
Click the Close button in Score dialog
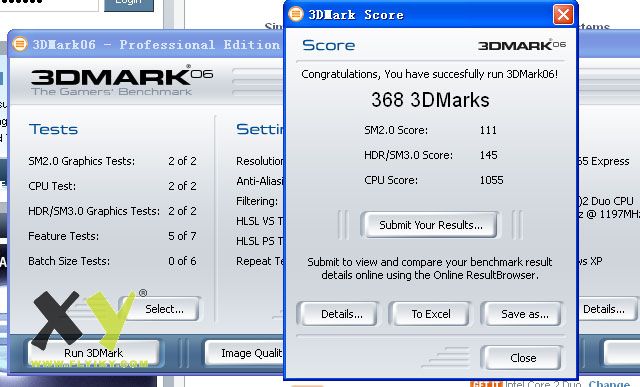pyautogui.click(x=523, y=358)
